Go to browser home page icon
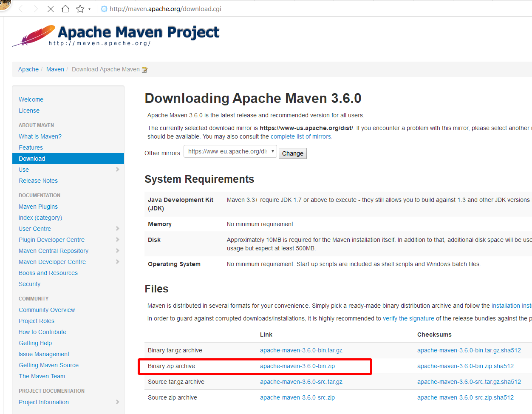The height and width of the screenshot is (414, 532). click(x=65, y=9)
